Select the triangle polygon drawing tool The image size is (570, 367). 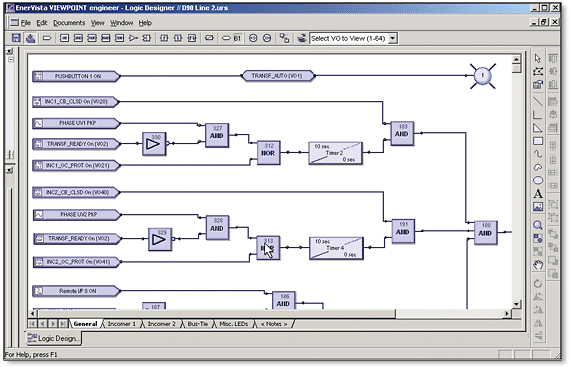(538, 128)
